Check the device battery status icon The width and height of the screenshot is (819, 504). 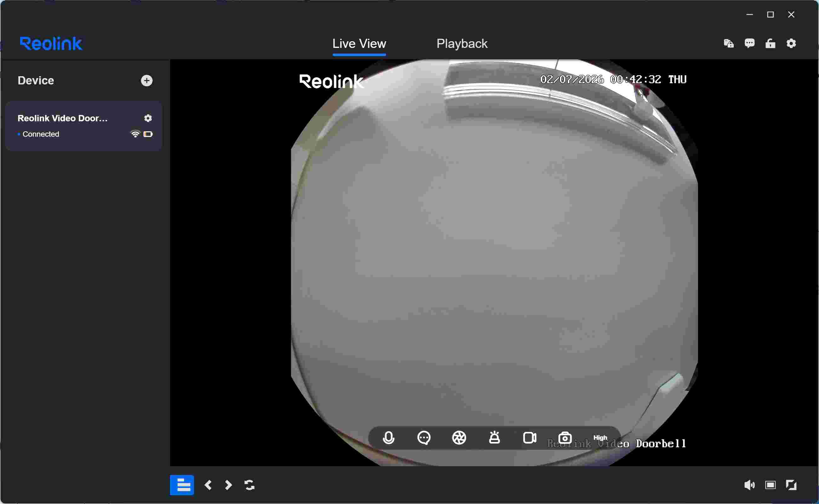pos(148,134)
